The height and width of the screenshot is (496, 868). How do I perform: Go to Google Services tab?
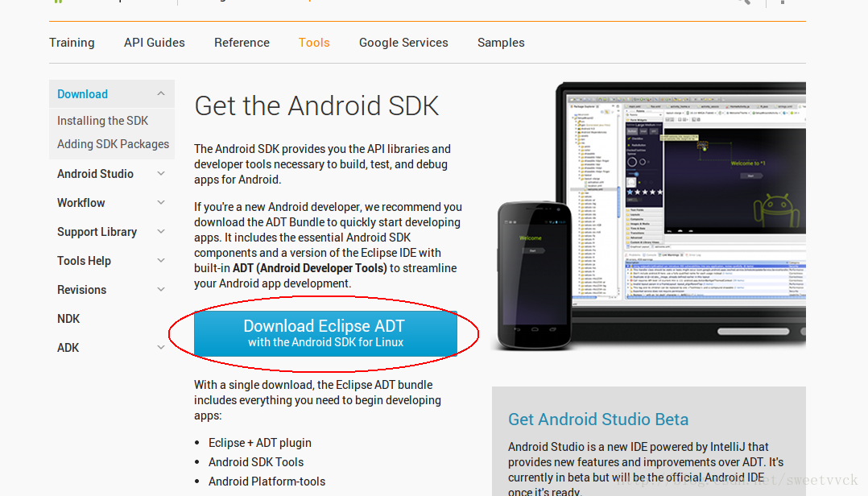[x=403, y=43]
